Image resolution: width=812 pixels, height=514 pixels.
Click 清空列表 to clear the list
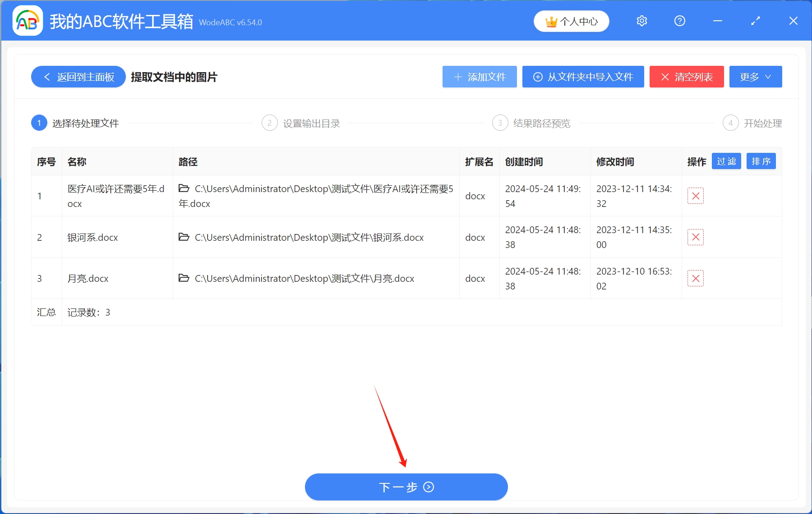pyautogui.click(x=686, y=77)
